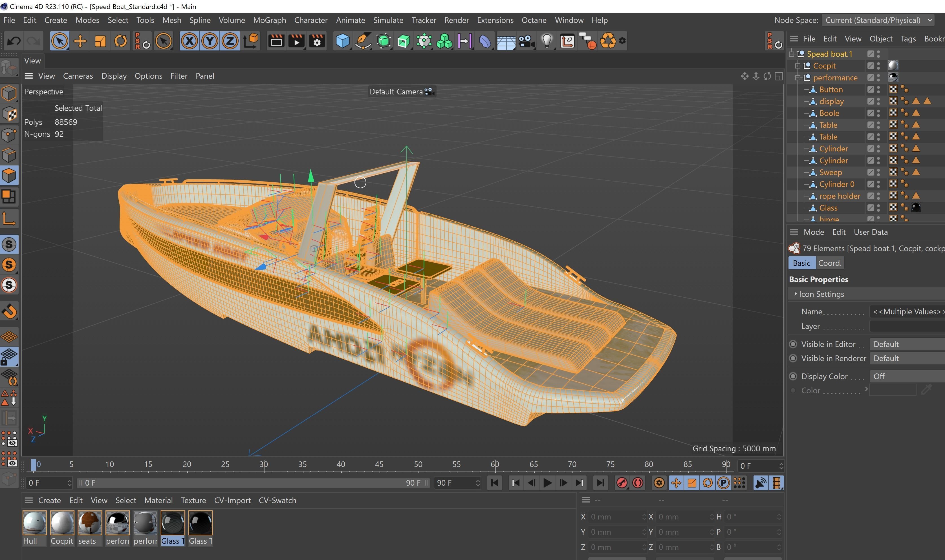The height and width of the screenshot is (560, 945).
Task: Open material manager CV-Import menu
Action: click(x=232, y=500)
